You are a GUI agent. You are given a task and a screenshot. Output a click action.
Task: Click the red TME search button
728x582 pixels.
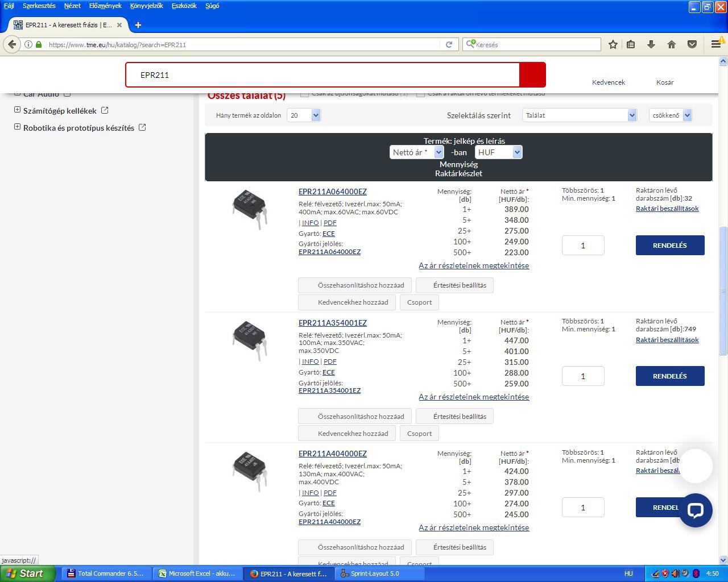pos(532,75)
